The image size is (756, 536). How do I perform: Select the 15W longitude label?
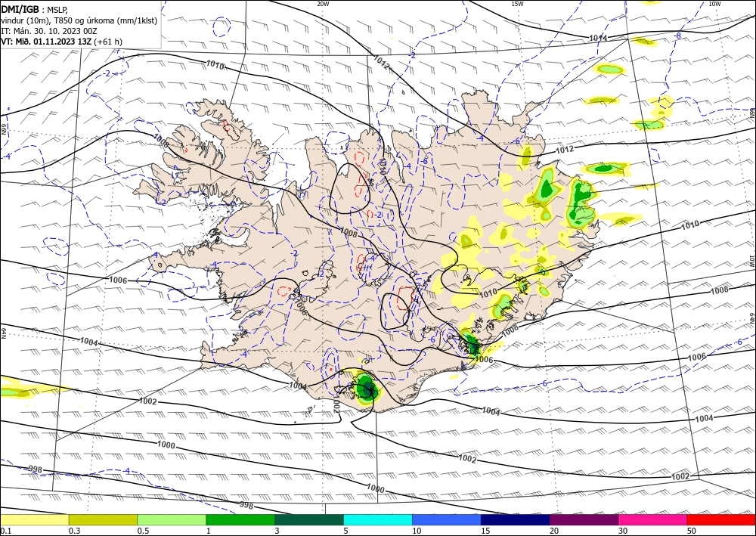[x=517, y=4]
